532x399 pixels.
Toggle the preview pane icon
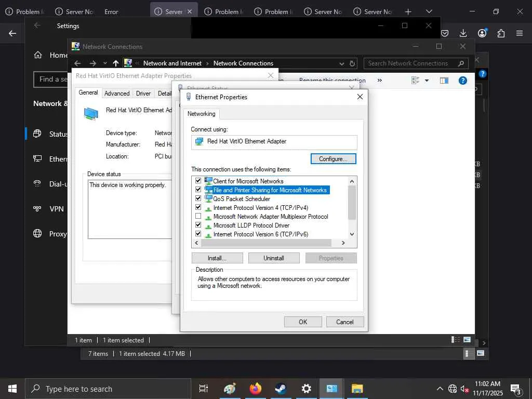444,81
